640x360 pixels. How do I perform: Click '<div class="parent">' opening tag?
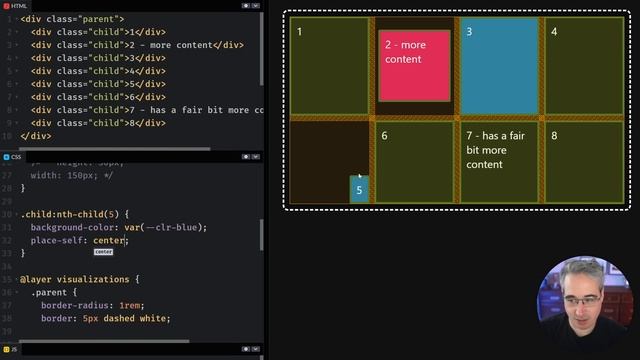coord(72,19)
